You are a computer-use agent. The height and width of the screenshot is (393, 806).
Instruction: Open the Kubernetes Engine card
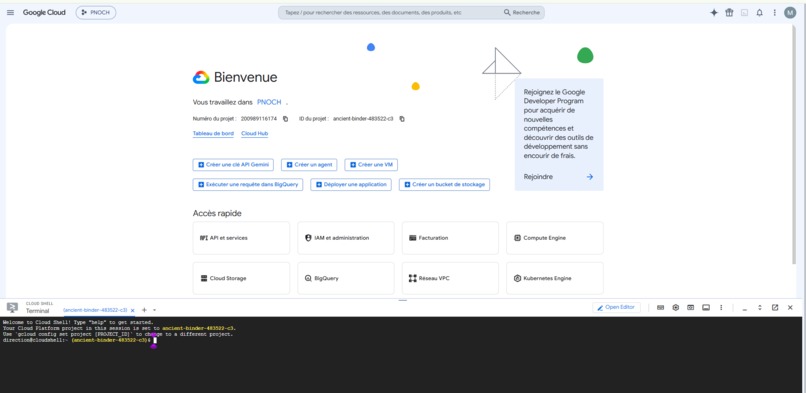click(x=555, y=278)
